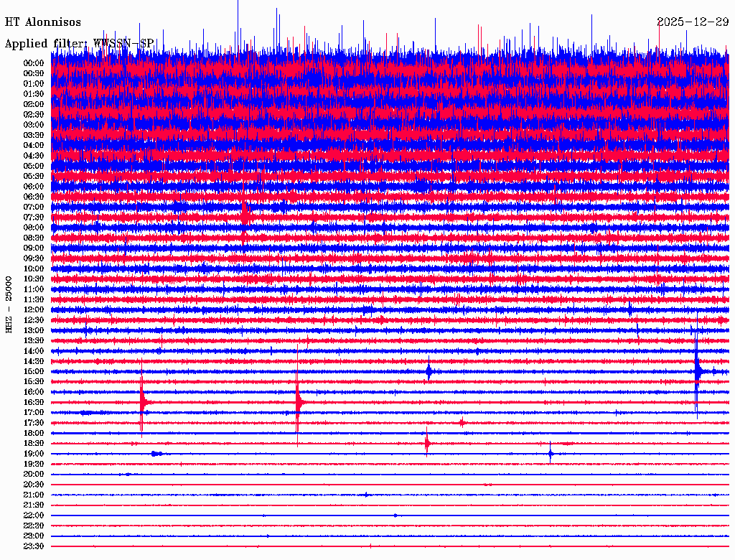Click the red event burst on the 07:30 trace
The width and height of the screenshot is (735, 560).
pos(244,217)
